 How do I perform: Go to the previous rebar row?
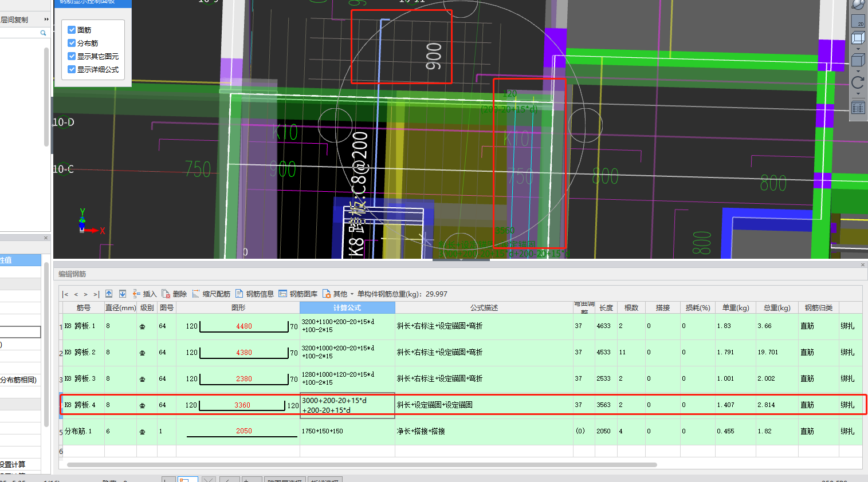pyautogui.click(x=76, y=294)
